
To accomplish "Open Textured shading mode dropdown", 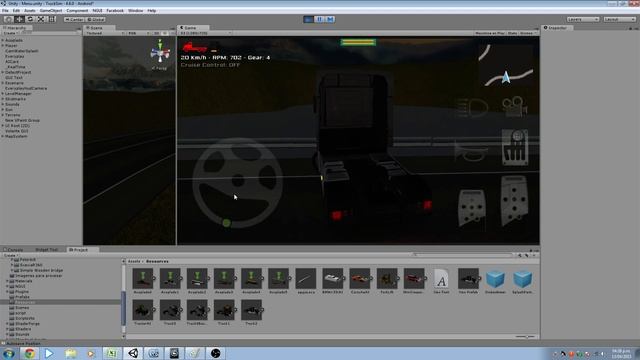I will pos(104,33).
